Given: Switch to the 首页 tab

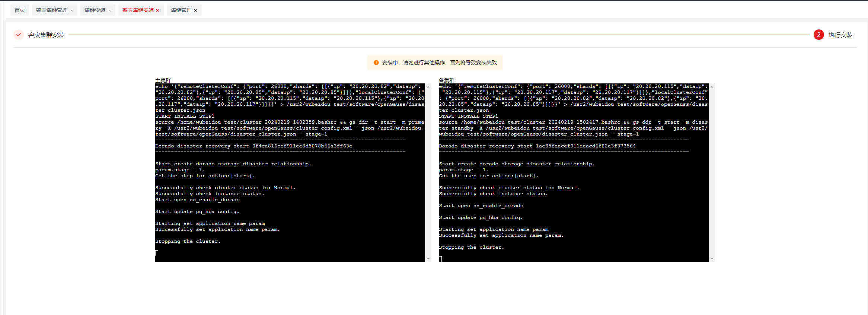Looking at the screenshot, I should point(20,10).
